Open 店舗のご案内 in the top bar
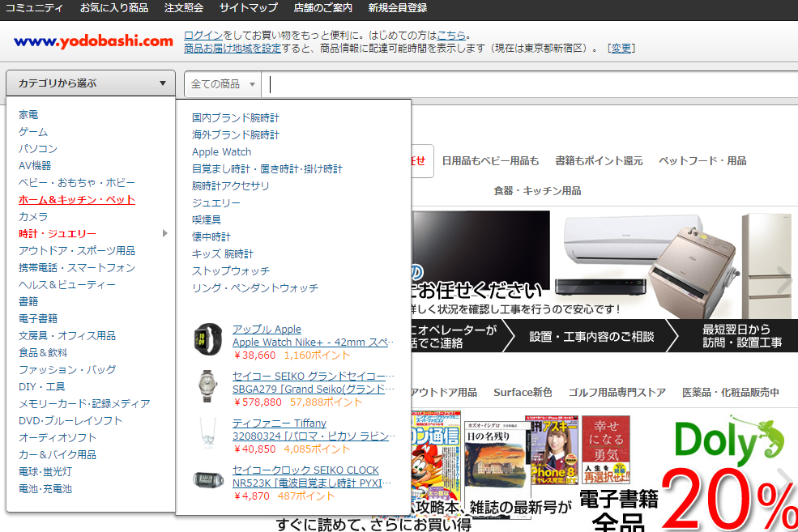 (x=322, y=8)
